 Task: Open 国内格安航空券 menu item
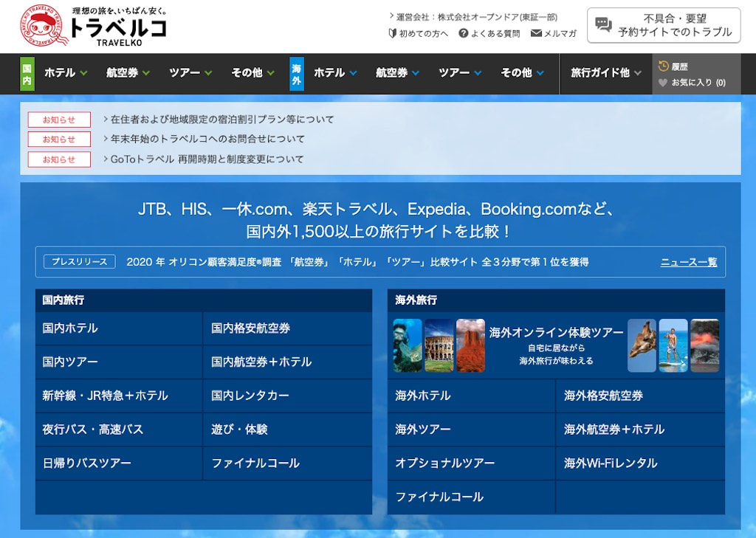tap(288, 328)
